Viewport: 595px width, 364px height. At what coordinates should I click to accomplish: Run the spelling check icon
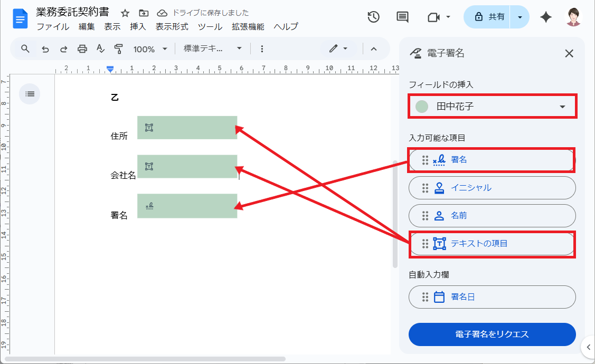click(100, 49)
